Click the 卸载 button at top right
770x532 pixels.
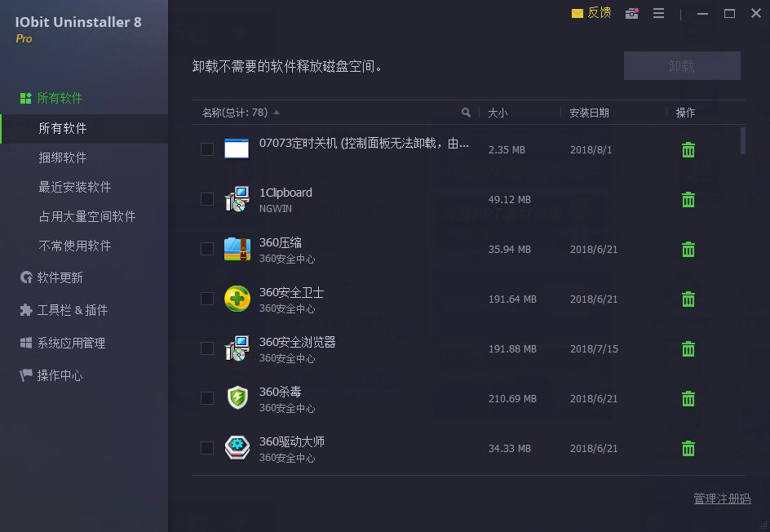(x=682, y=66)
